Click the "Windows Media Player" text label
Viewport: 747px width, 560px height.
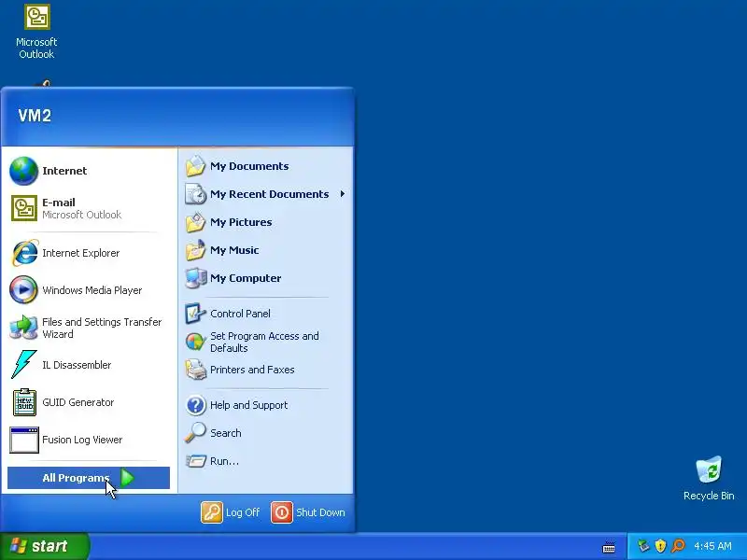(92, 290)
